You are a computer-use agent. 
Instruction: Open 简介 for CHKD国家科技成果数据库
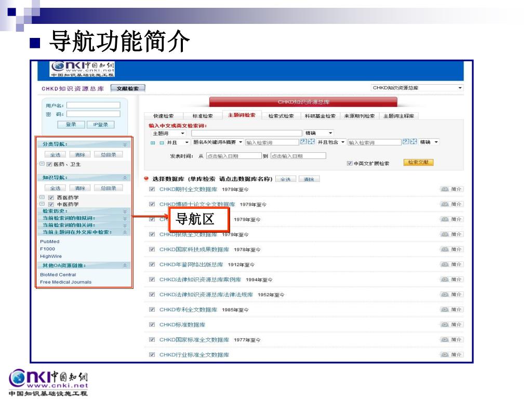[452, 249]
